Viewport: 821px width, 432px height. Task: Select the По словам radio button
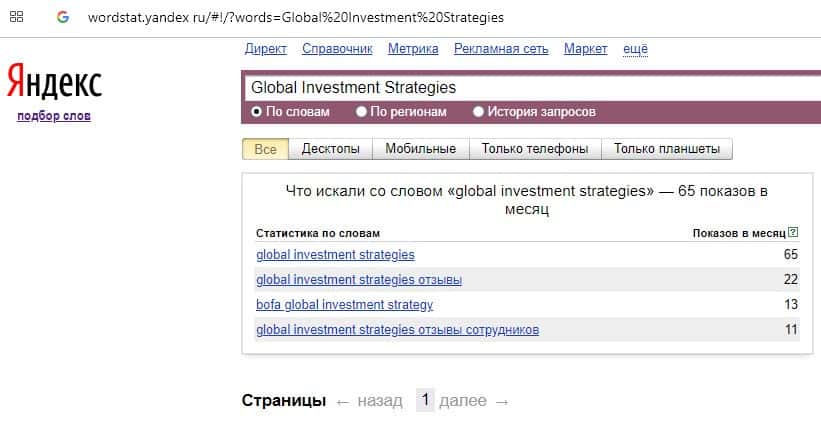click(257, 112)
